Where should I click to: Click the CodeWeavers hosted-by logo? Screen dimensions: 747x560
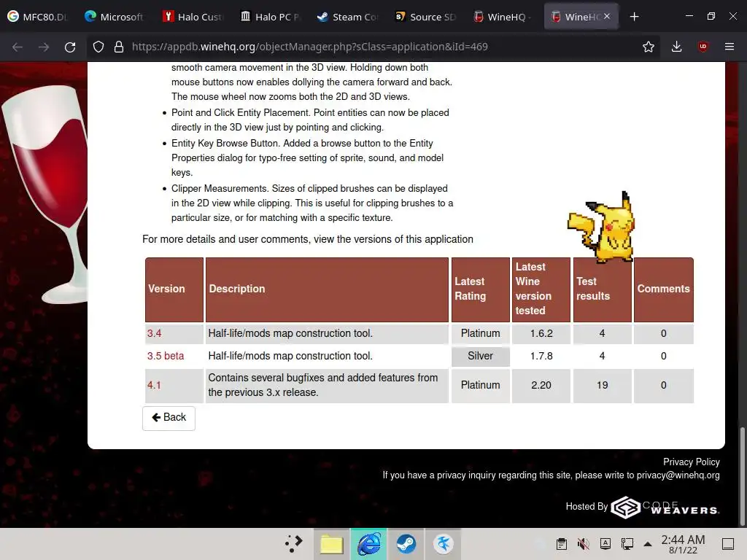665,507
